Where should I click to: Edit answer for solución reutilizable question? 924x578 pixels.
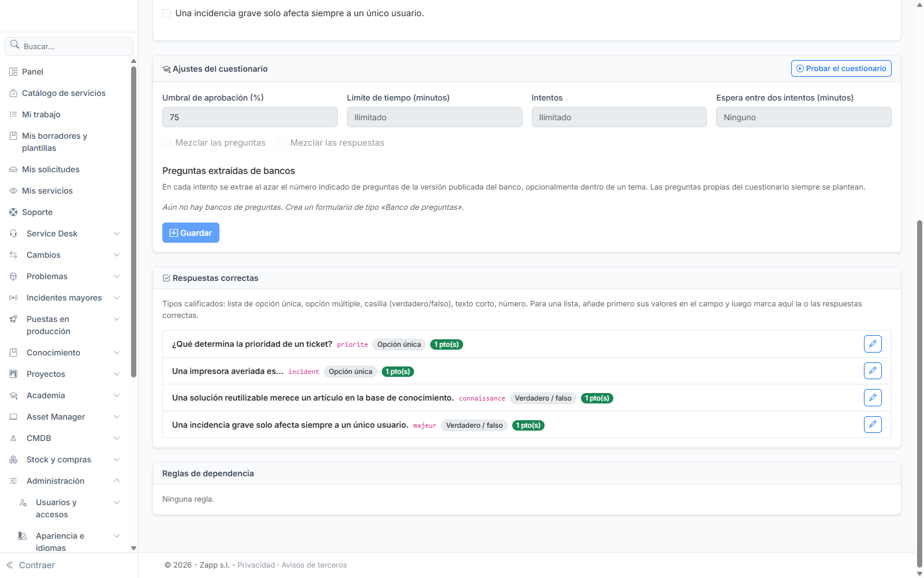tap(873, 398)
